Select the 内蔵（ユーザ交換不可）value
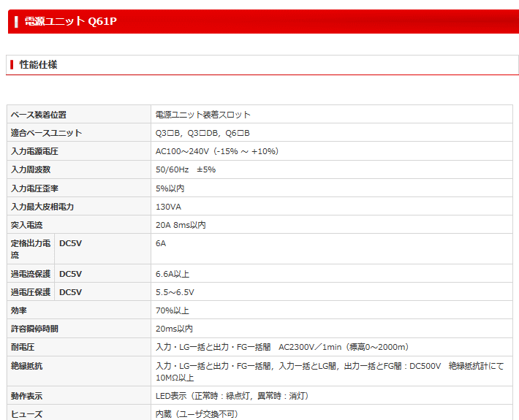Viewport: 519px width, 420px height. point(197,414)
